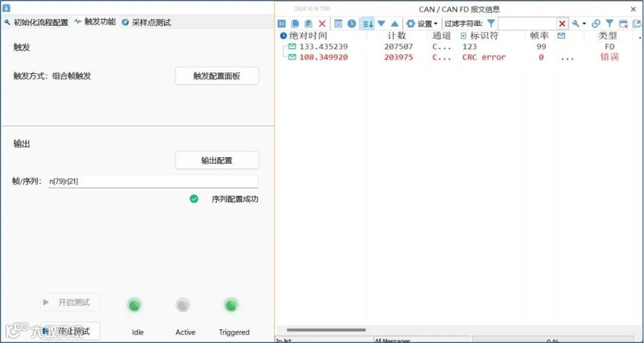Open the wrench tools dropdown

tap(578, 24)
